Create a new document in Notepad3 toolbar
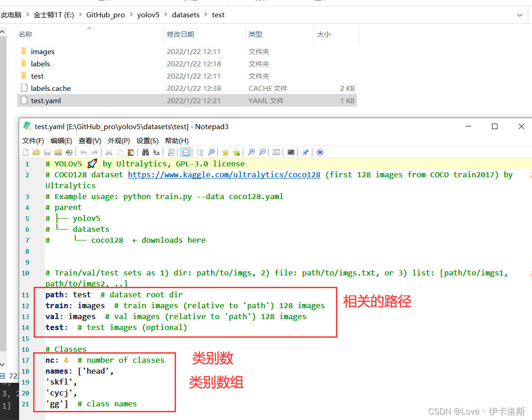The image size is (532, 420). (x=25, y=152)
